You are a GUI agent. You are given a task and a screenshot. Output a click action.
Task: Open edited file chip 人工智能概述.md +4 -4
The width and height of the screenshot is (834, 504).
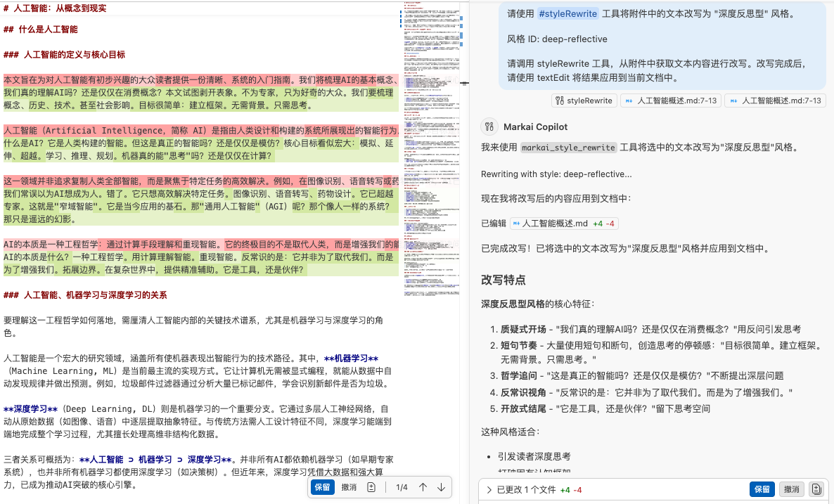coord(564,224)
